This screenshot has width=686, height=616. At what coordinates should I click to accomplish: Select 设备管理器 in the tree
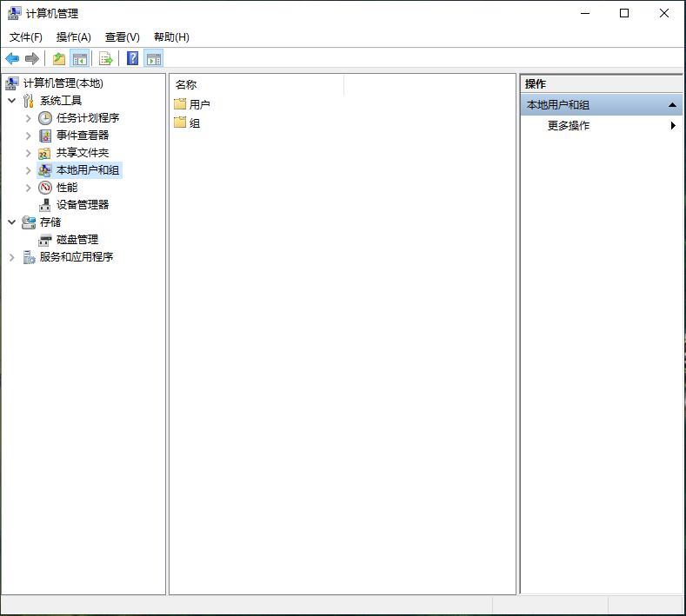[83, 205]
